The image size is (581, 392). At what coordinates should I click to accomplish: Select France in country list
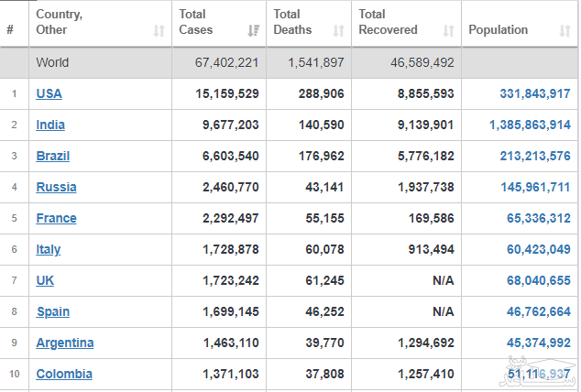(56, 218)
